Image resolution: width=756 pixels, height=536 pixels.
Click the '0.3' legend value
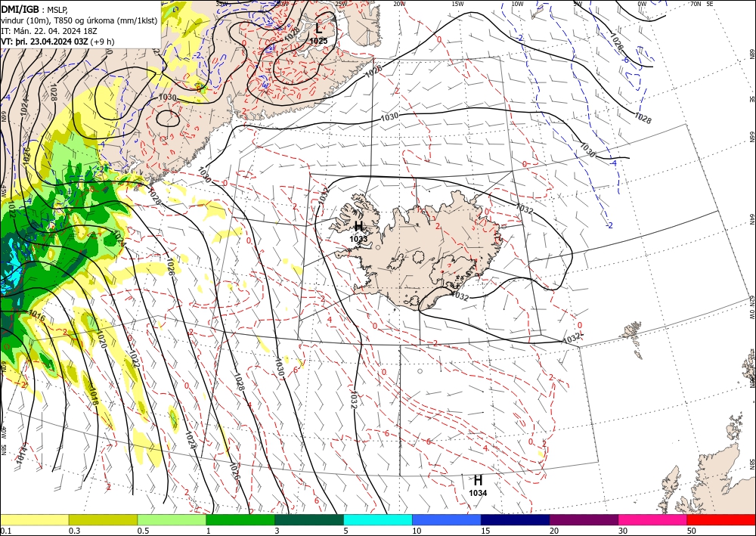click(x=74, y=531)
